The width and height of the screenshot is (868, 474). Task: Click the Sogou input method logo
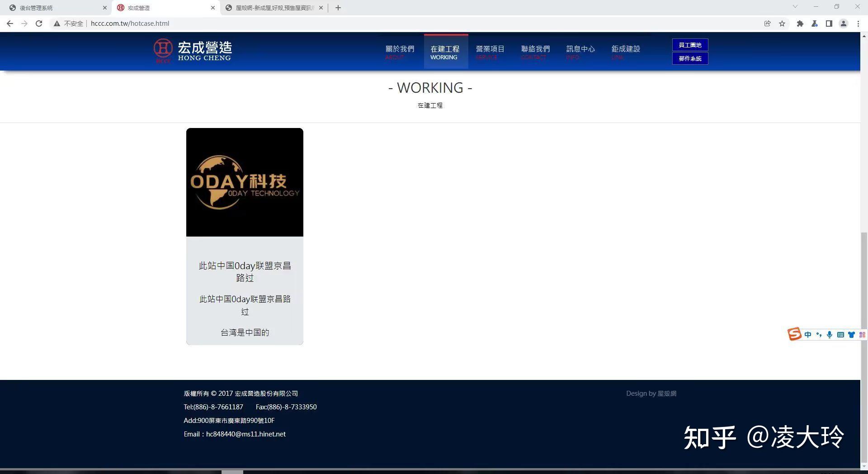[x=794, y=334]
